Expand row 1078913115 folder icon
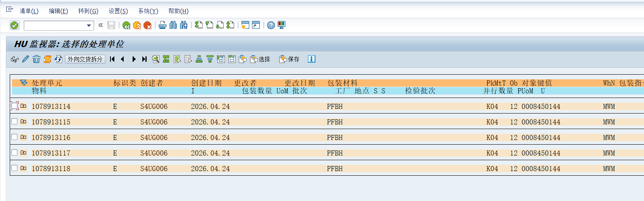 [x=23, y=121]
